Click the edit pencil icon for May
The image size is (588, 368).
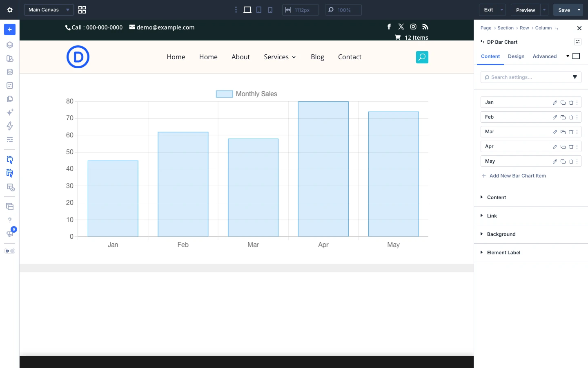point(555,162)
